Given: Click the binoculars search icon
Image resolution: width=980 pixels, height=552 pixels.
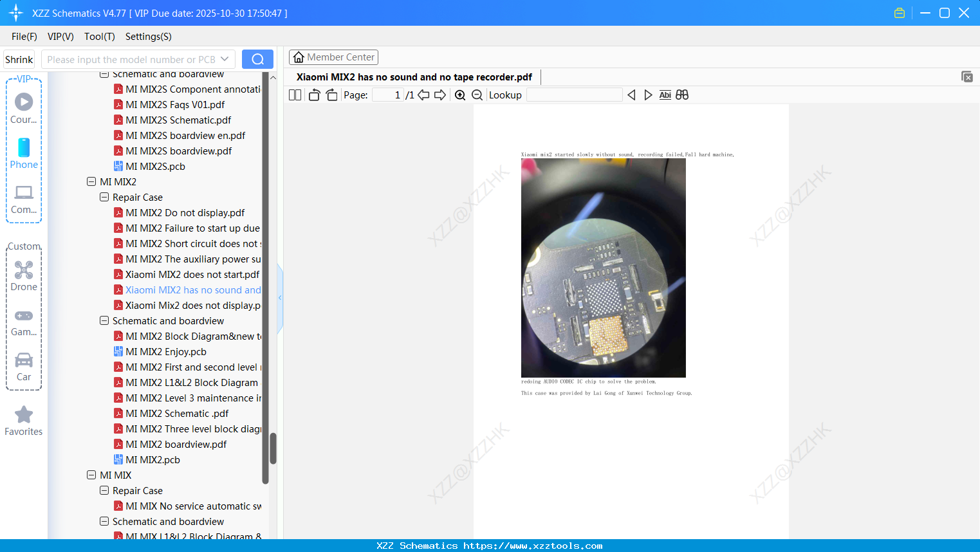Looking at the screenshot, I should click(x=682, y=95).
